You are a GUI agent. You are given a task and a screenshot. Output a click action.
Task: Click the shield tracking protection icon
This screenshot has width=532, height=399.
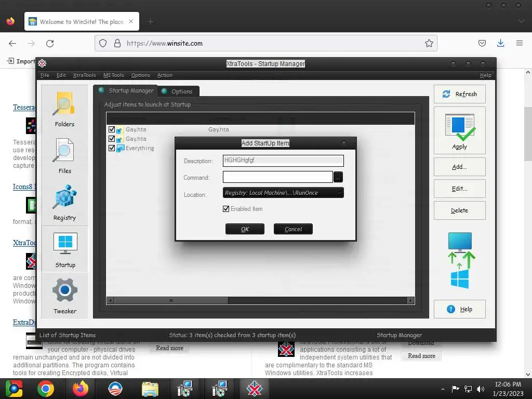tap(103, 43)
